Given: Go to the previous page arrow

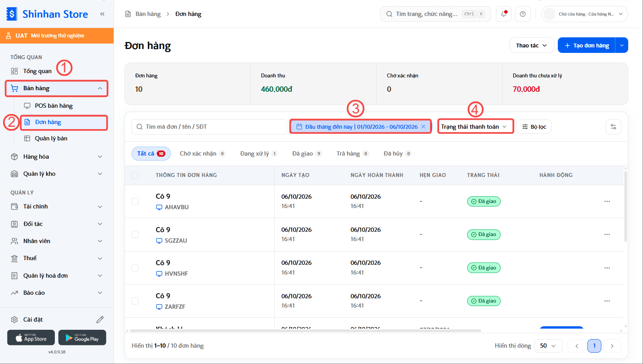Looking at the screenshot, I should [577, 346].
